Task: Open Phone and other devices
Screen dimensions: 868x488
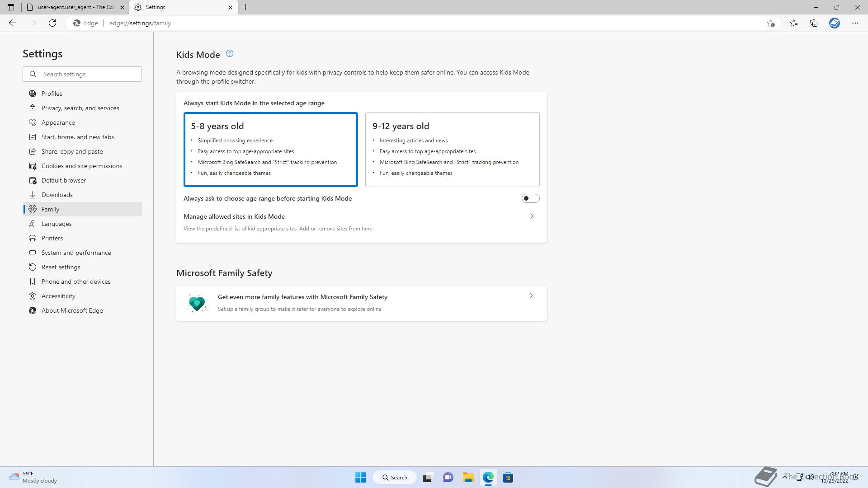Action: (x=82, y=282)
